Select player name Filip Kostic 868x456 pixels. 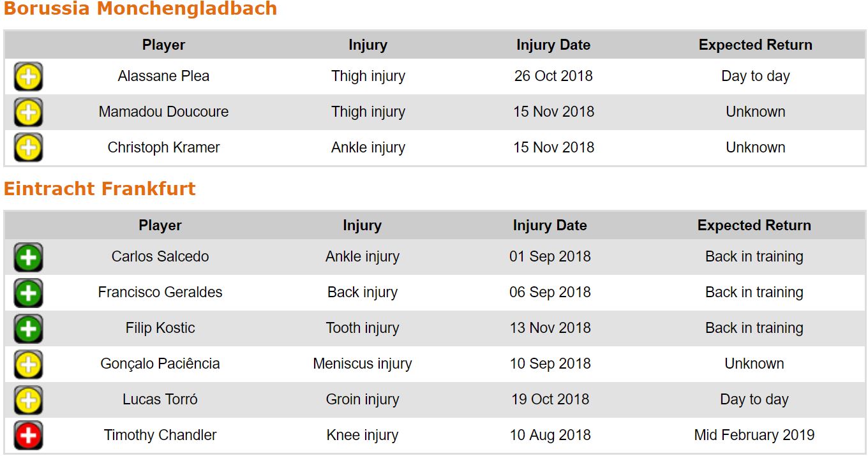[160, 328]
